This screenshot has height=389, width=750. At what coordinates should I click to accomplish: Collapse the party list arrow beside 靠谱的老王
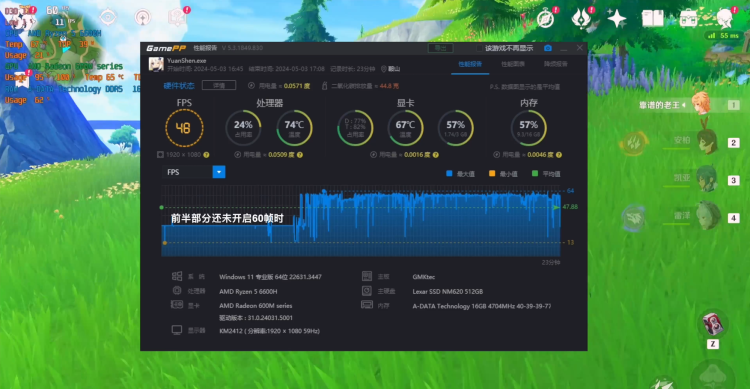coord(684,105)
